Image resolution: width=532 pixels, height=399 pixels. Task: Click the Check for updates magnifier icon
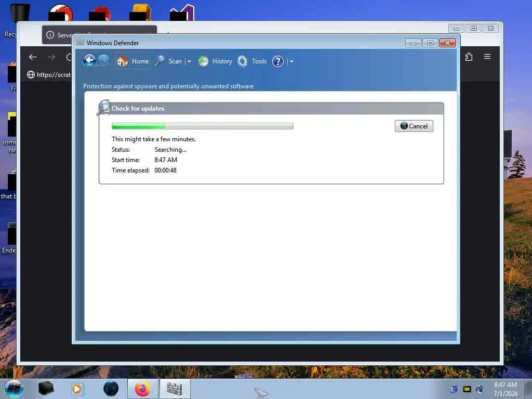click(103, 107)
